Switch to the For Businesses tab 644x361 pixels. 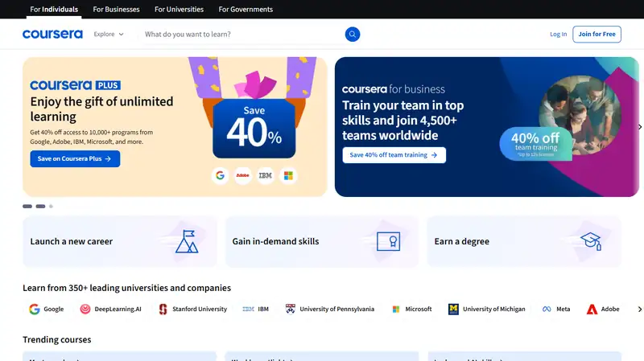click(116, 9)
